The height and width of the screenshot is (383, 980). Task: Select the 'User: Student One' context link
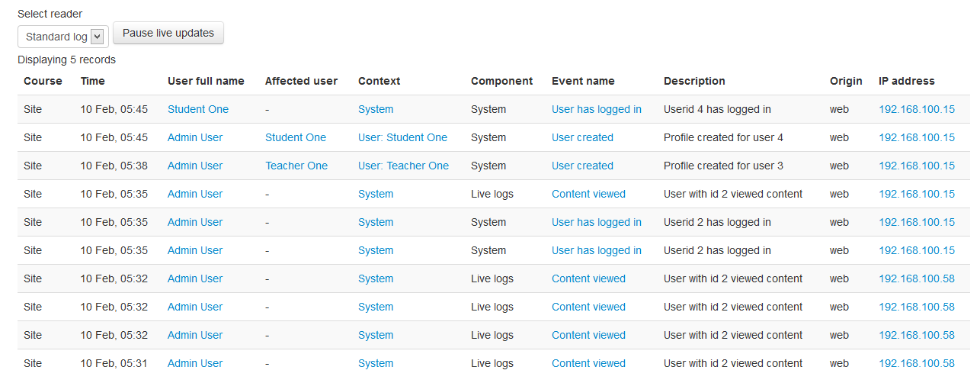402,137
